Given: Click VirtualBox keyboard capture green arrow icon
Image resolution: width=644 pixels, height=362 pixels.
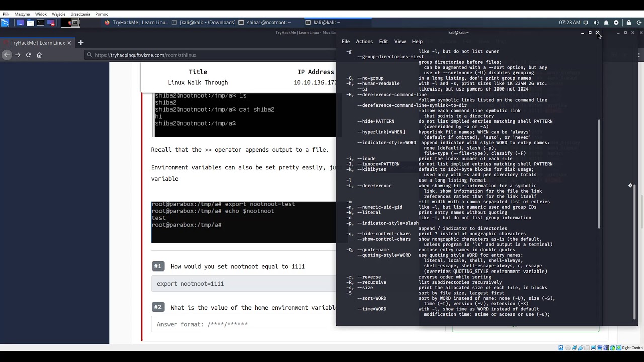Looking at the screenshot, I should click(619, 348).
